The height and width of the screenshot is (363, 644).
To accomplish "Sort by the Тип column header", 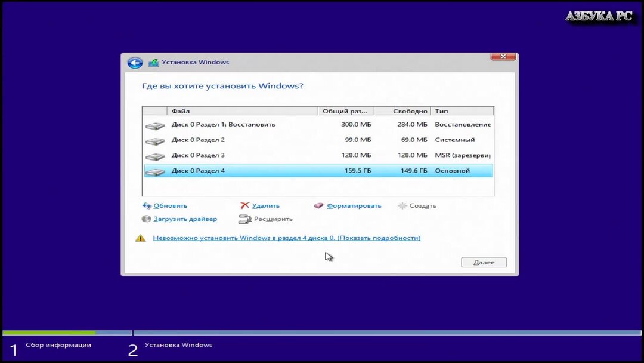I will click(x=462, y=111).
